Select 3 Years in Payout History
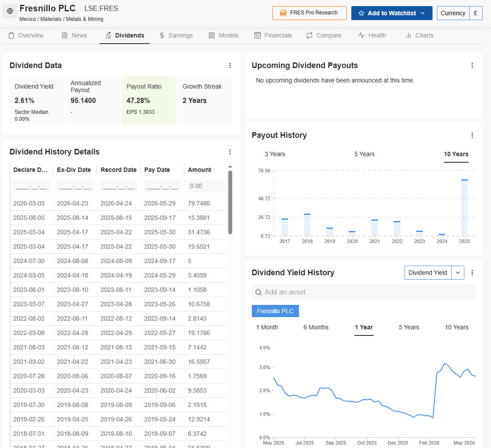Image resolution: width=491 pixels, height=448 pixels. pyautogui.click(x=275, y=154)
